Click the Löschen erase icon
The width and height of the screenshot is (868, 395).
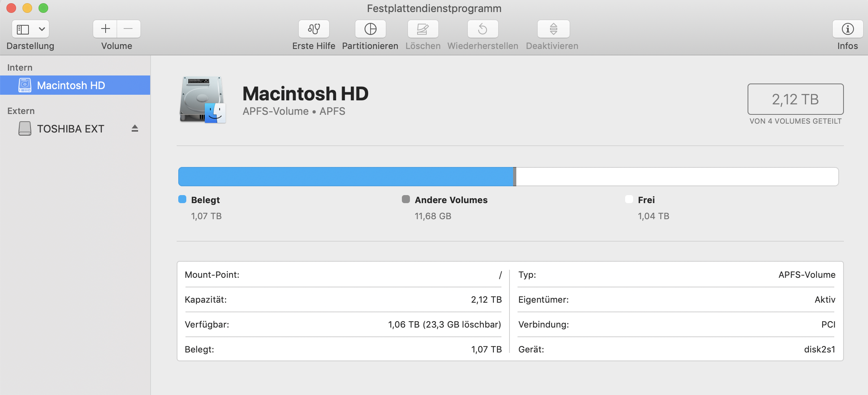pyautogui.click(x=423, y=29)
